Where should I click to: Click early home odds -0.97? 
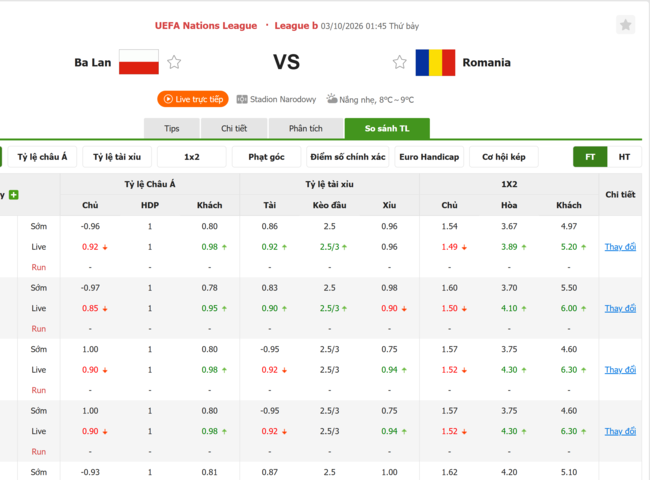click(90, 288)
